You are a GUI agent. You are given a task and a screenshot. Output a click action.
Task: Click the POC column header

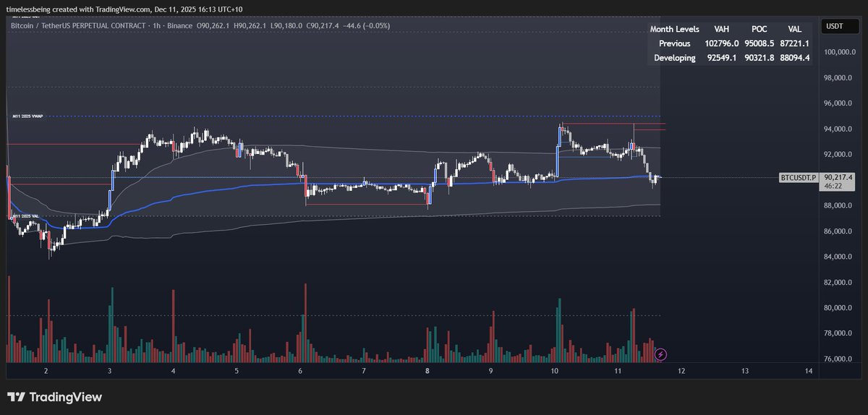(x=759, y=29)
